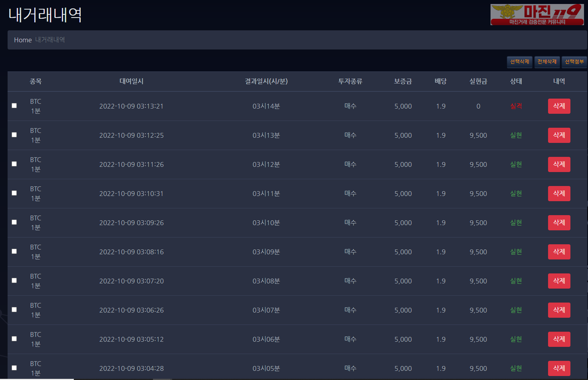The width and height of the screenshot is (588, 380).
Task: Delete the 03시11분 result trade row
Action: tap(559, 194)
